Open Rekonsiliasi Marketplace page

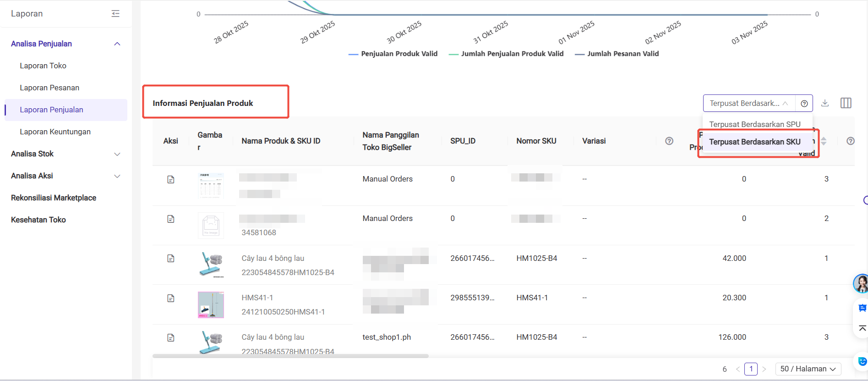pos(54,198)
